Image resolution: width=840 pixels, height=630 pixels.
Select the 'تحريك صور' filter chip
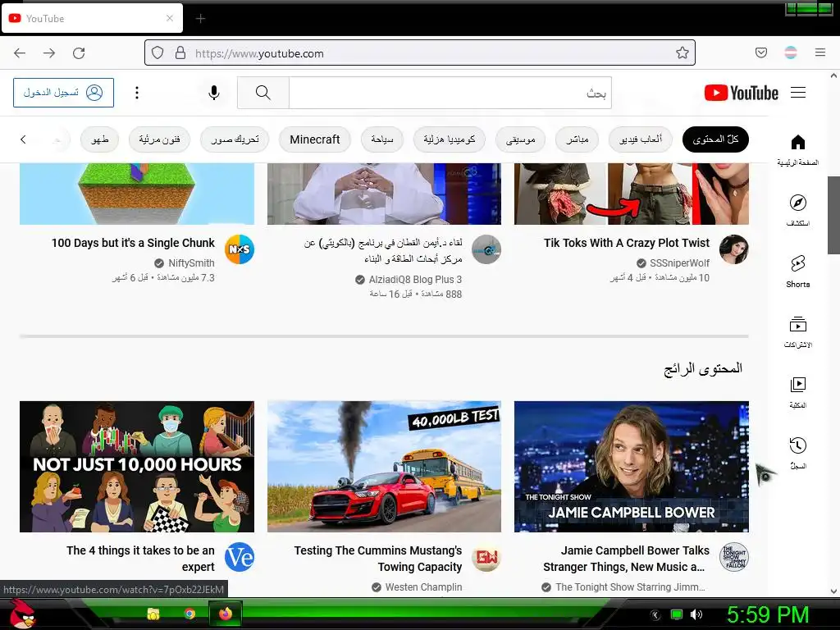point(235,139)
